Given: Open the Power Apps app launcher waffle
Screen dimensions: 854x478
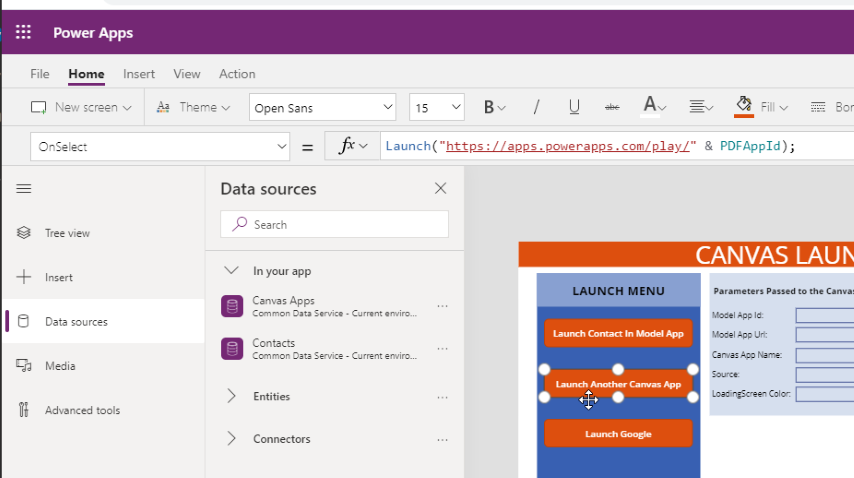Looking at the screenshot, I should point(23,33).
